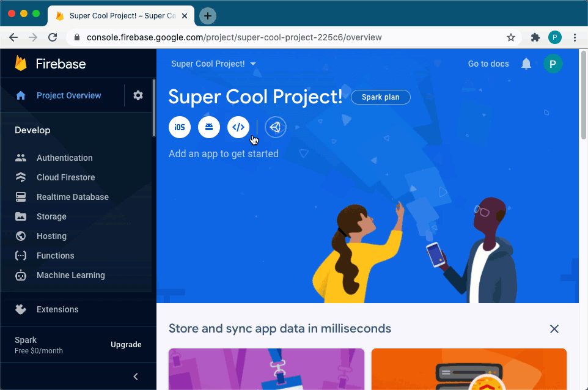Click the Hosting globe icon

21,236
